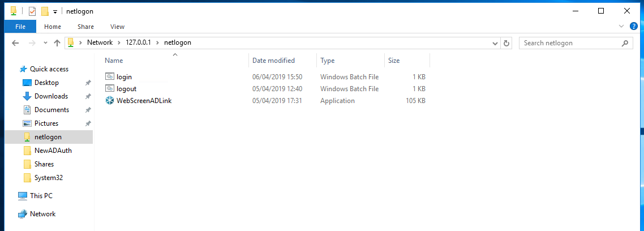Click the New folder icon in title bar
This screenshot has width=644, height=231.
pos(45,11)
